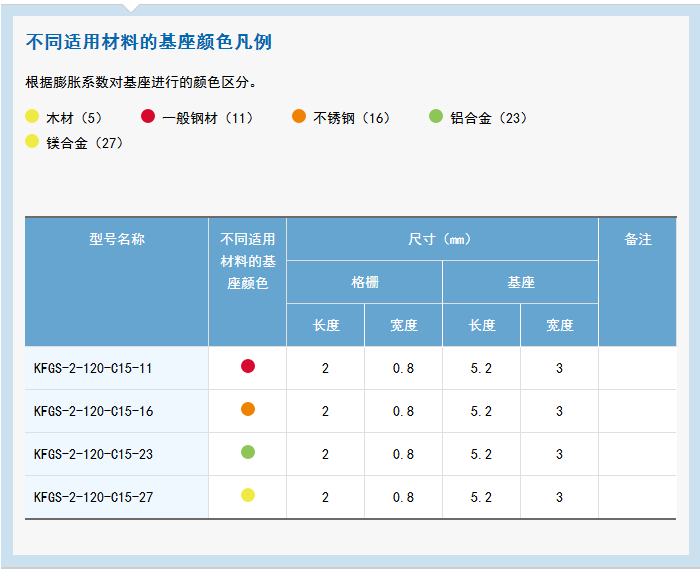Click the yellow dot next to 木材 (5)
The width and height of the screenshot is (700, 572).
(32, 116)
